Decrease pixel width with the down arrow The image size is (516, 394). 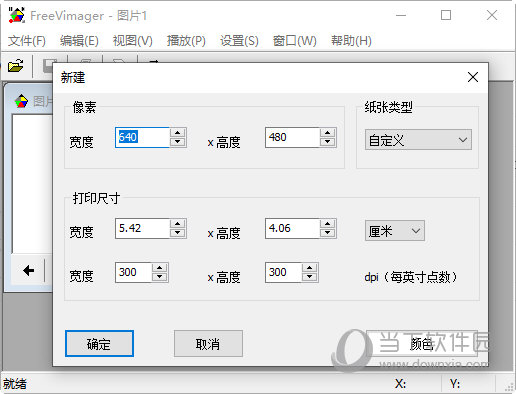point(178,142)
